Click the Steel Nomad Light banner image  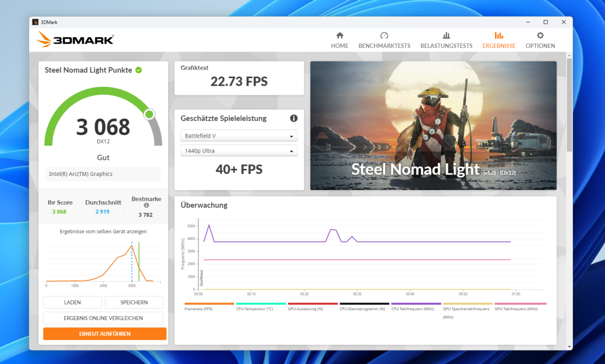pyautogui.click(x=433, y=126)
